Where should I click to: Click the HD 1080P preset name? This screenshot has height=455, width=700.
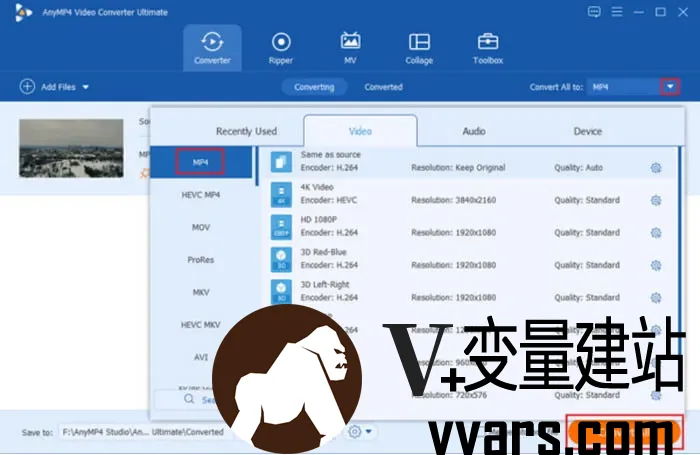tap(319, 220)
